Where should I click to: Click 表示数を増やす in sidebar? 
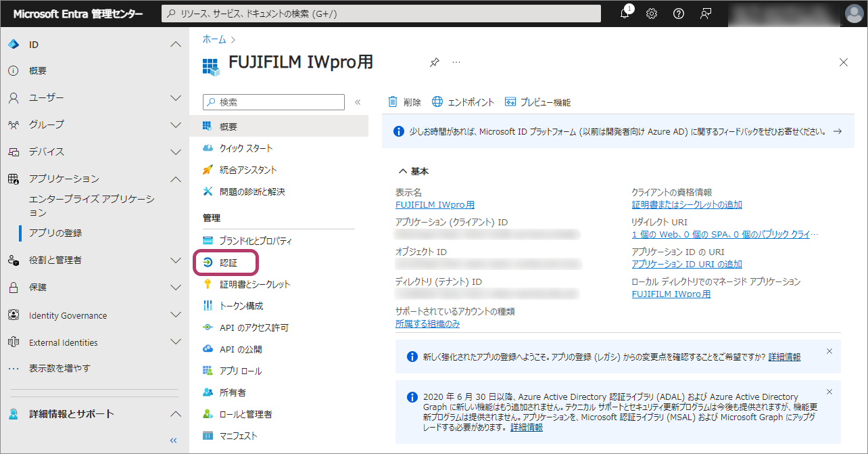(59, 369)
